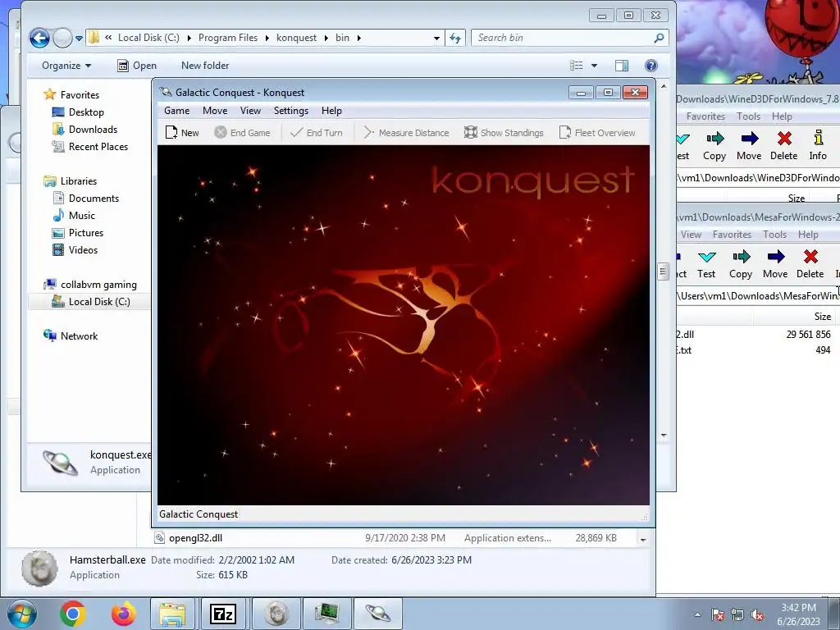Click Explorer help question mark icon
This screenshot has height=630, width=840.
point(651,66)
